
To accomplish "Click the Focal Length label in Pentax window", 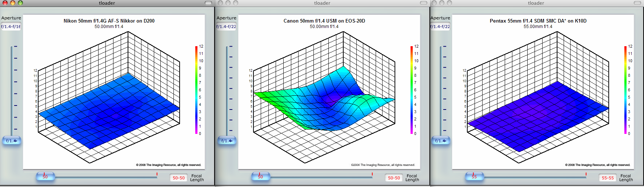I will pyautogui.click(x=626, y=178).
